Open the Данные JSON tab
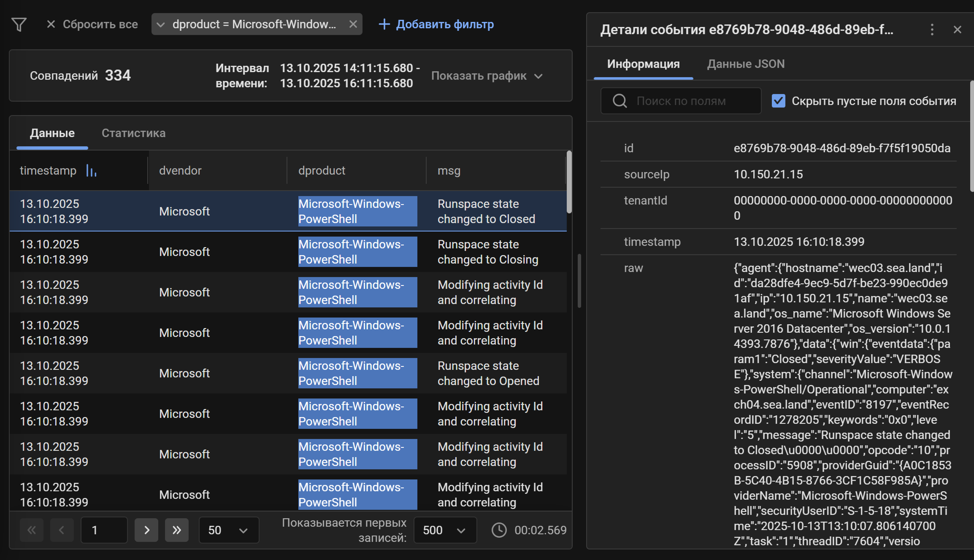 [745, 64]
